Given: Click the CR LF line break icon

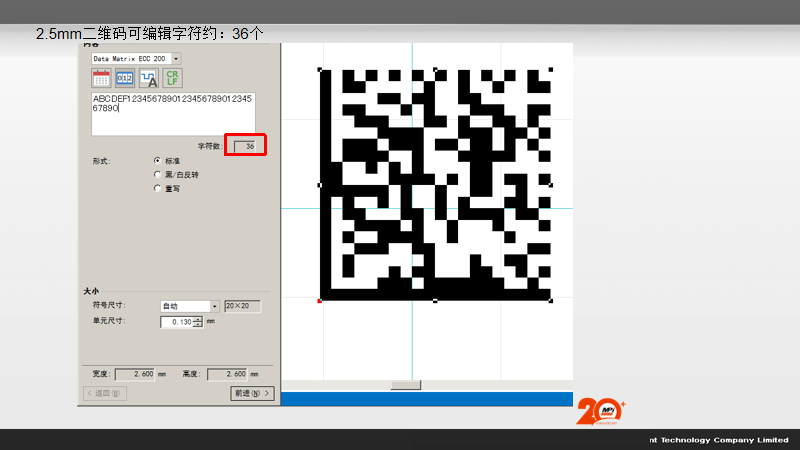Looking at the screenshot, I should pos(172,78).
